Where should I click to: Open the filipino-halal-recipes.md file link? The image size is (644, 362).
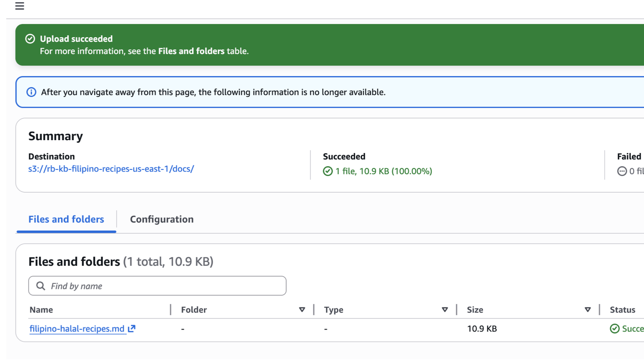[x=77, y=329]
